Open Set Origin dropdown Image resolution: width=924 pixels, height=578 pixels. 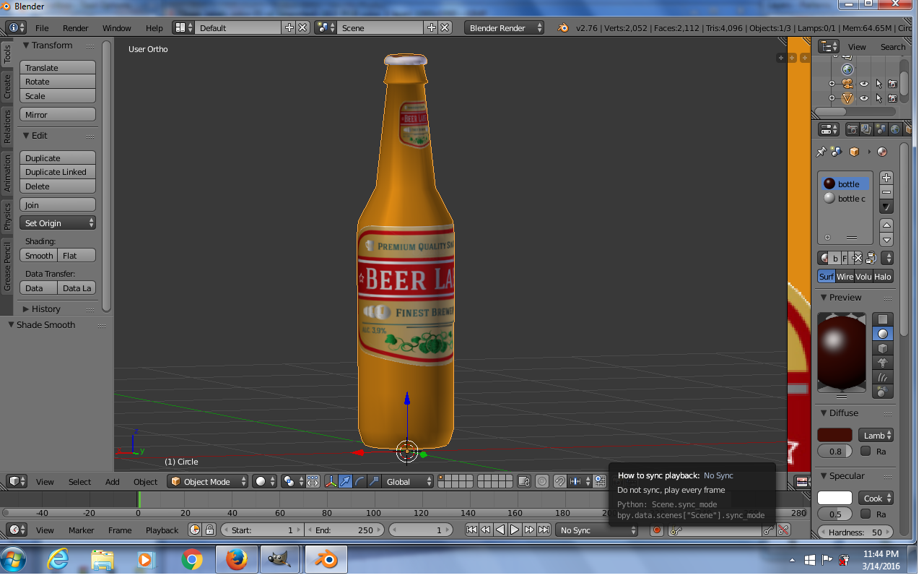coord(58,223)
